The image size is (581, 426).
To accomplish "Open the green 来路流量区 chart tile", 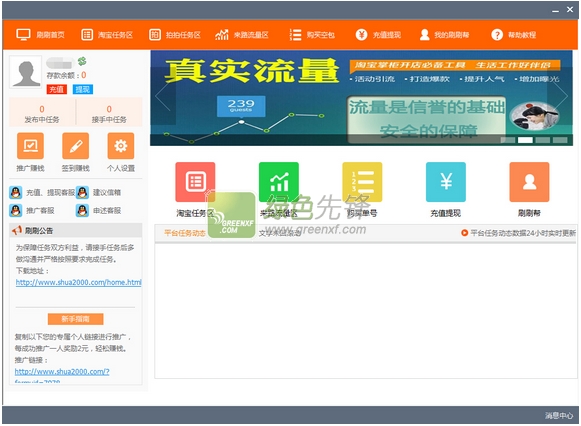I will point(279,182).
